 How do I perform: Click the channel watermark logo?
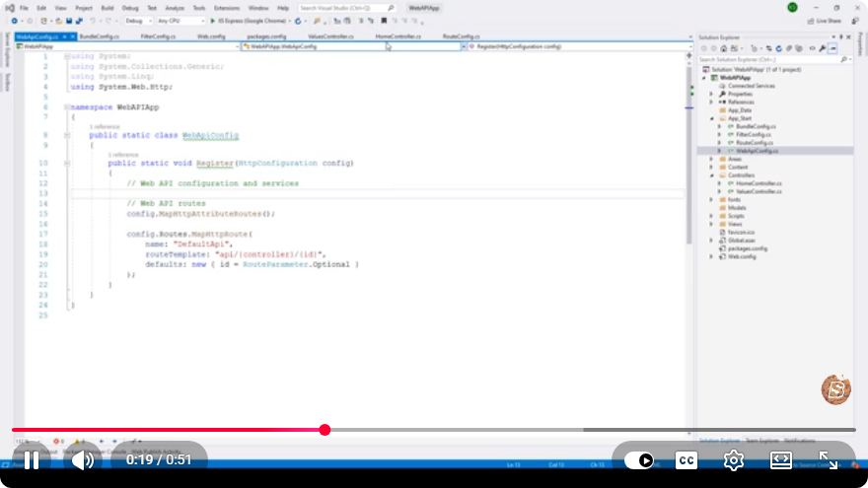pyautogui.click(x=835, y=389)
